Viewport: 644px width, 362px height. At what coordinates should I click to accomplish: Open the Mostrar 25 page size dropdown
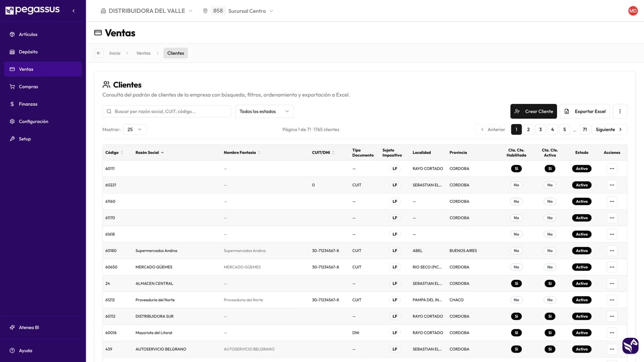tap(134, 130)
